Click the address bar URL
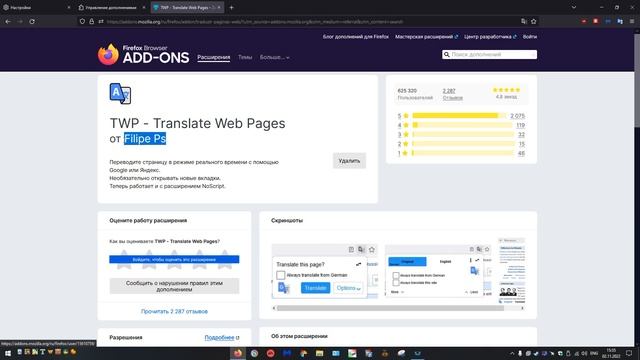Screen dimensions: 640x360 255,22
